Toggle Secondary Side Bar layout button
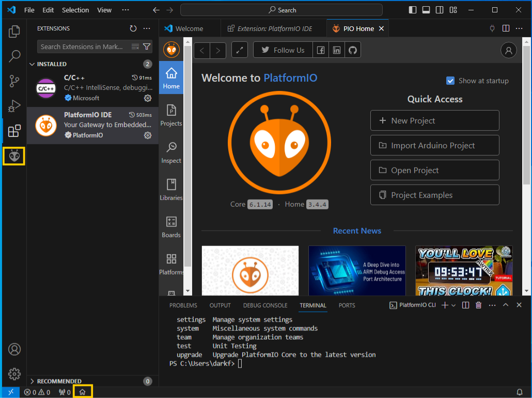The height and width of the screenshot is (398, 532). point(440,10)
